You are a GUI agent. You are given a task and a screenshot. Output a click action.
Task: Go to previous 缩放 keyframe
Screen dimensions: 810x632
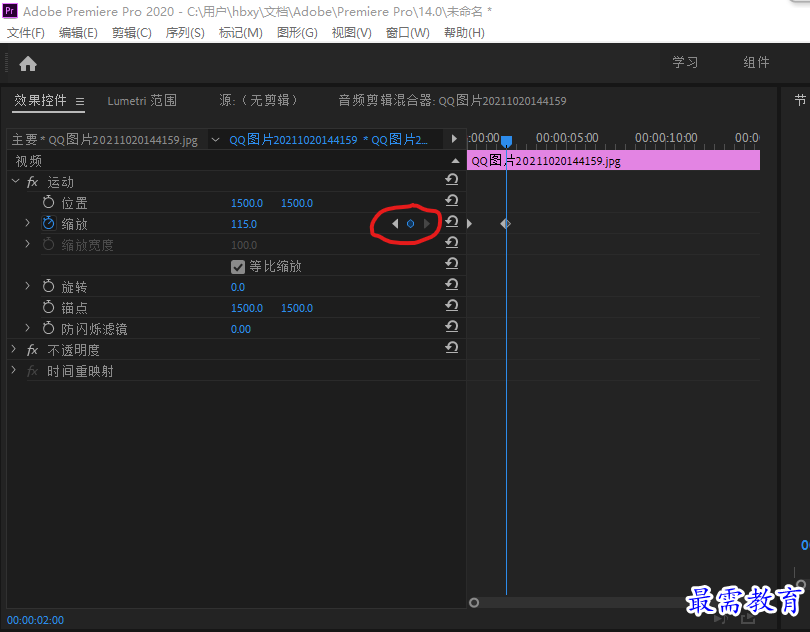pyautogui.click(x=395, y=224)
